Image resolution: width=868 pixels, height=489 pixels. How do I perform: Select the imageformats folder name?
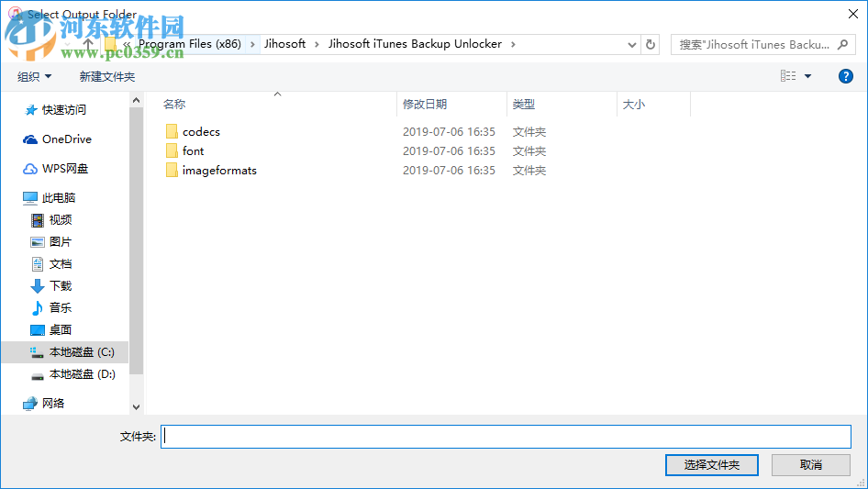tap(220, 171)
